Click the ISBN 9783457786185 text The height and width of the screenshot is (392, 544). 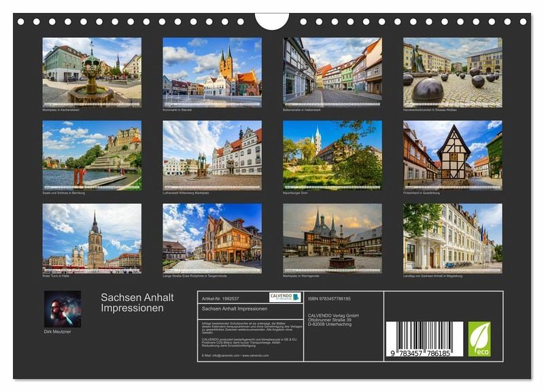click(329, 298)
